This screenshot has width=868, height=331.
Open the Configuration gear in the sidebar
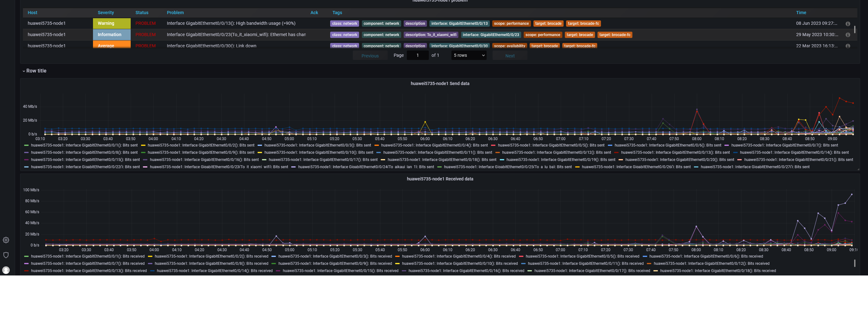(6, 240)
